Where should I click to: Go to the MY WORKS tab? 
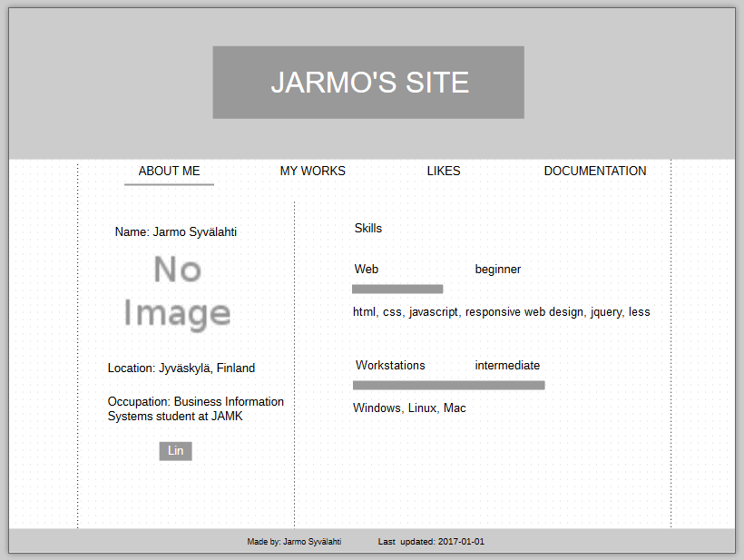point(313,171)
